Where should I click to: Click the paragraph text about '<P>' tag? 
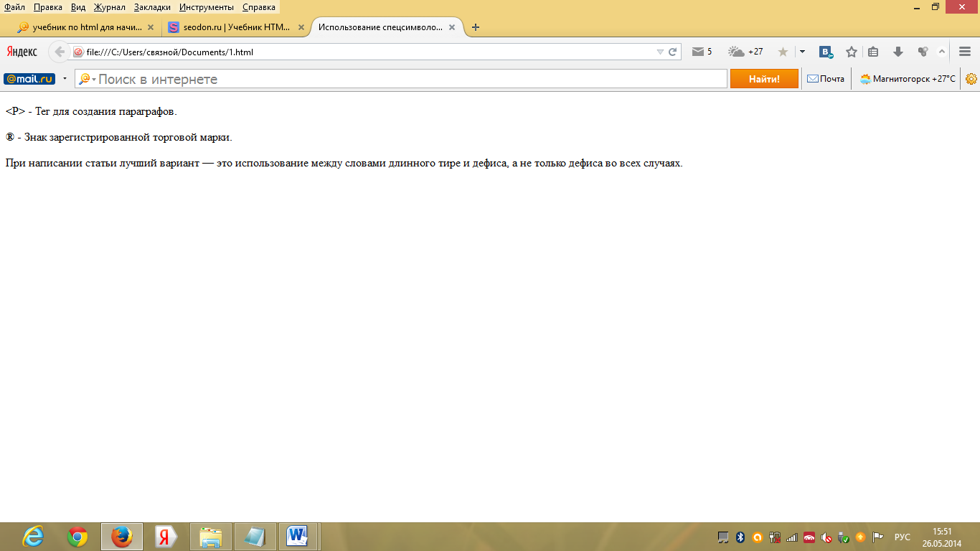pos(91,111)
